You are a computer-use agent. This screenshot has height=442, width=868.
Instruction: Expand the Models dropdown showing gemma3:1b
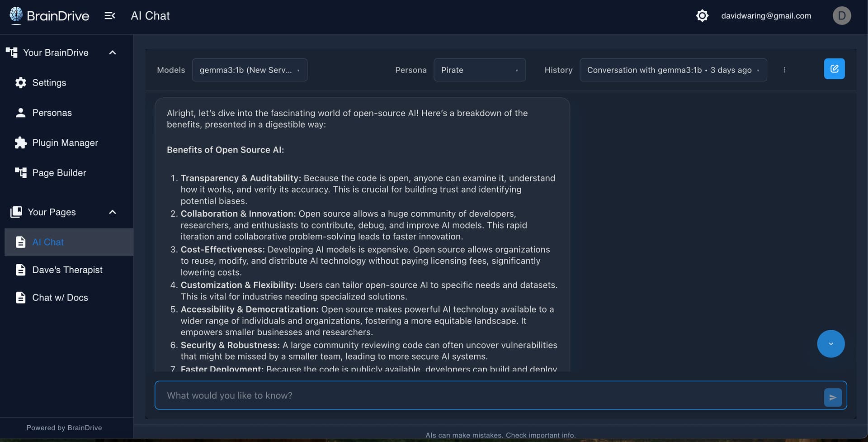click(250, 70)
